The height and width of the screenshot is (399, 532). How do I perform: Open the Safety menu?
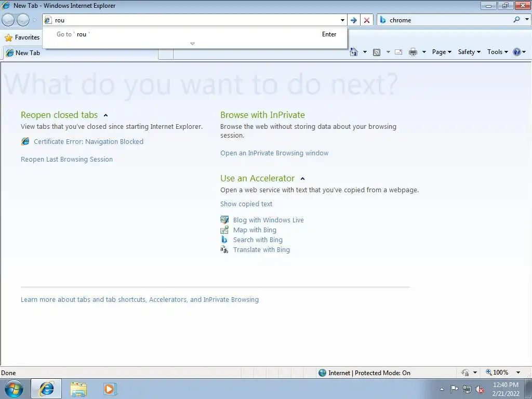click(x=469, y=52)
